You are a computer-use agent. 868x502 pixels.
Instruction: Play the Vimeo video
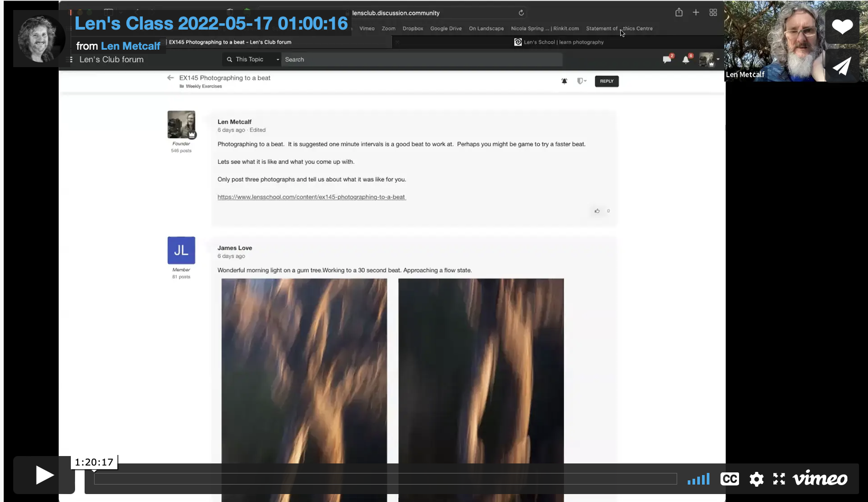tap(44, 475)
